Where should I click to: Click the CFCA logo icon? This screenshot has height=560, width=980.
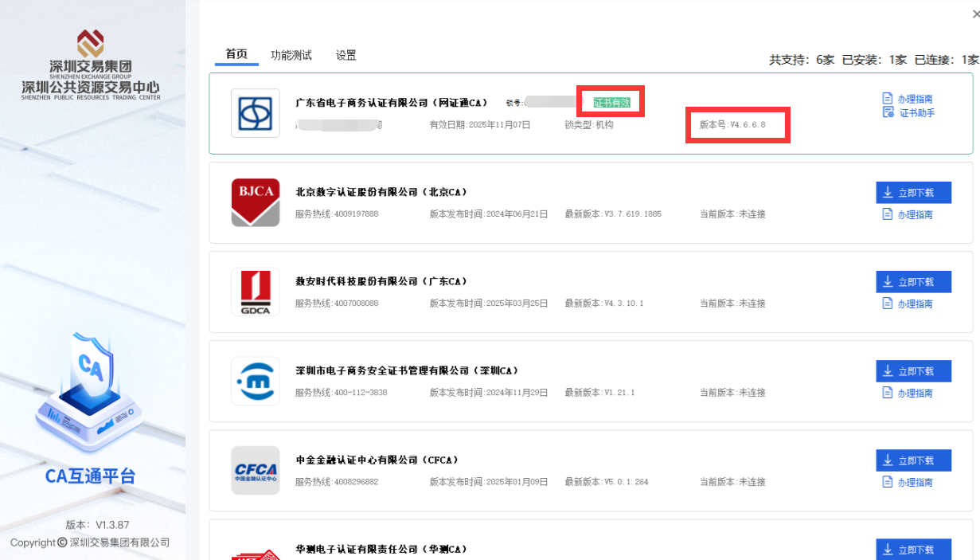[x=255, y=470]
